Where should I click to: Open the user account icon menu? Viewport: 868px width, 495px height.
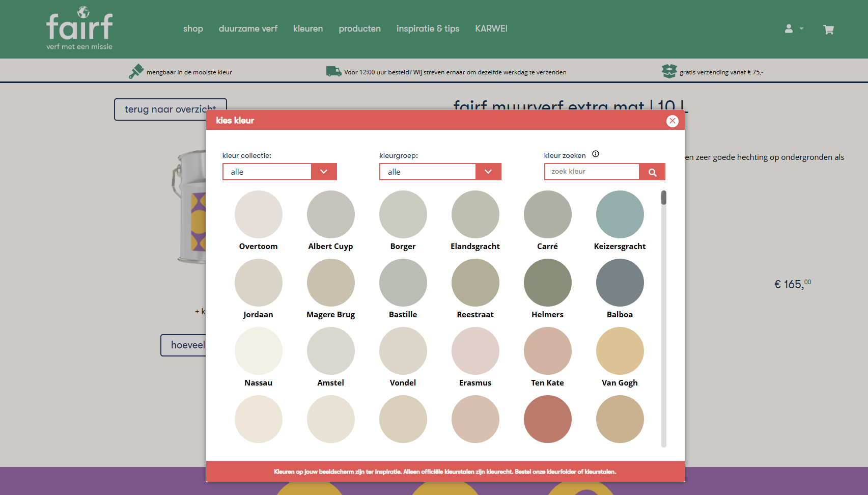pyautogui.click(x=789, y=29)
